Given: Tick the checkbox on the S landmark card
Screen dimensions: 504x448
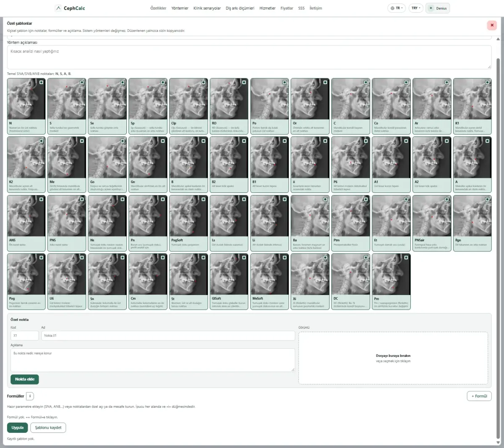Looking at the screenshot, I should click(x=82, y=82).
